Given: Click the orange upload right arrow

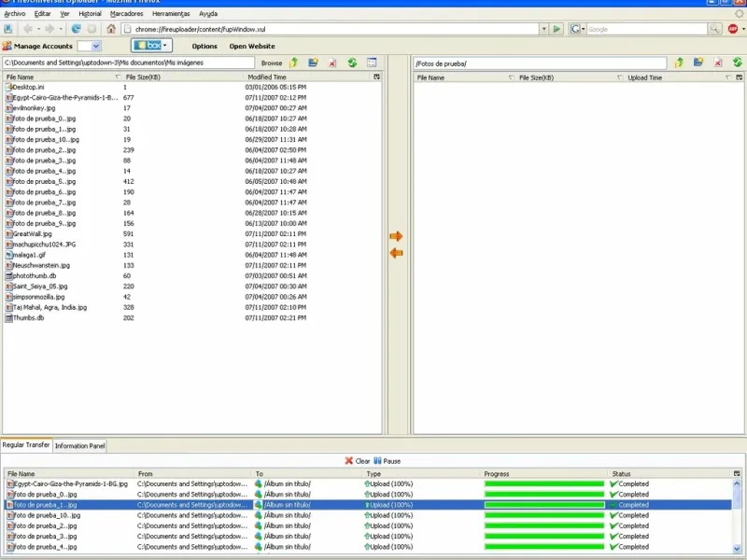Looking at the screenshot, I should pyautogui.click(x=396, y=236).
